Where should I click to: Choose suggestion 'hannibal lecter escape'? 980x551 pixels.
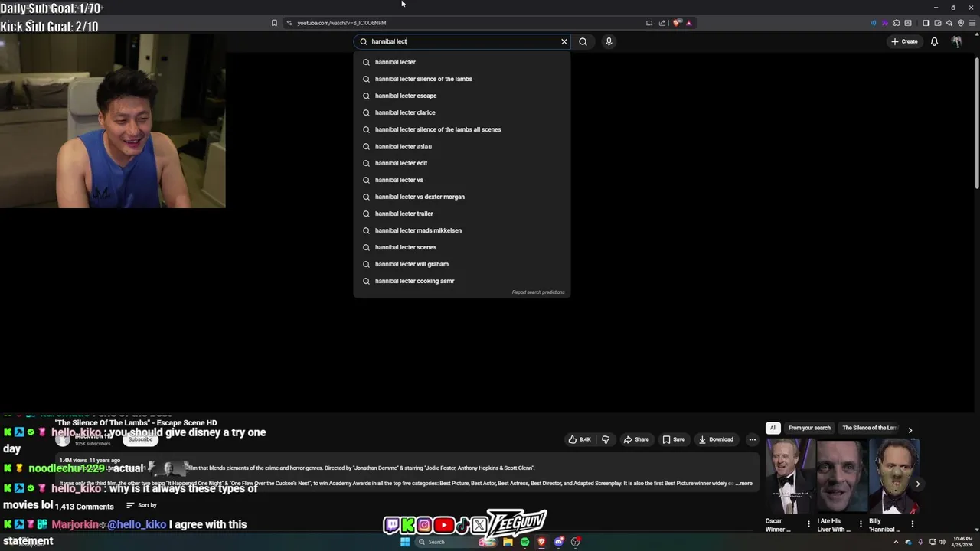coord(462,96)
